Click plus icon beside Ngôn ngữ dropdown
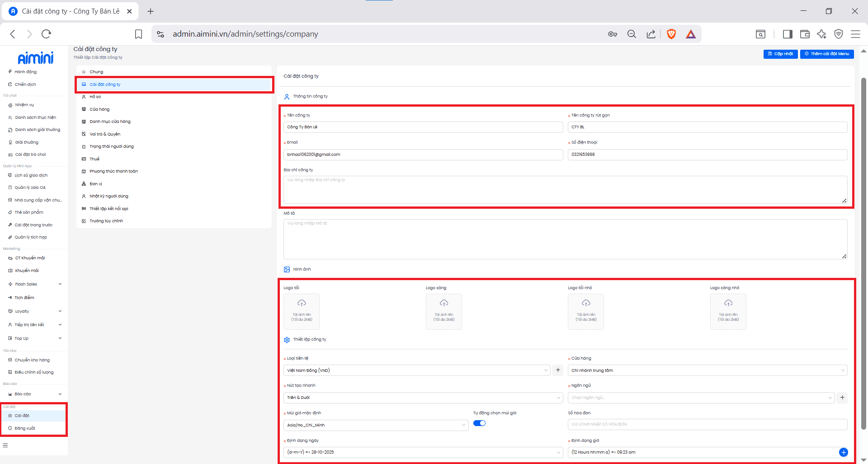 click(x=842, y=398)
